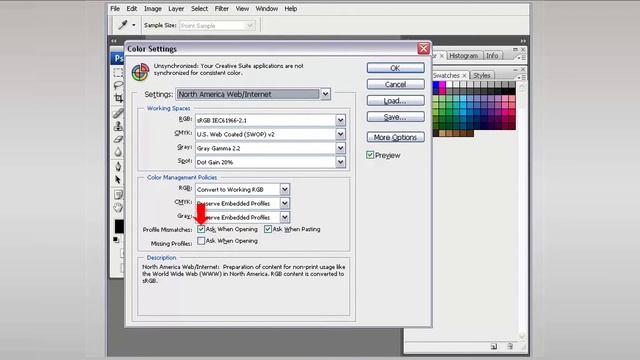The height and width of the screenshot is (360, 640).
Task: Select the Lasso tool in toolbox
Action: pos(118,85)
